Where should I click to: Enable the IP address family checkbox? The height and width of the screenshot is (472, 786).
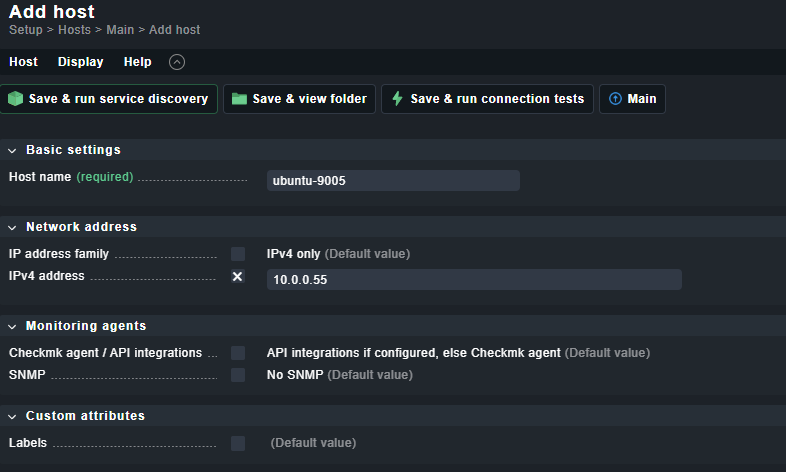[x=238, y=254]
